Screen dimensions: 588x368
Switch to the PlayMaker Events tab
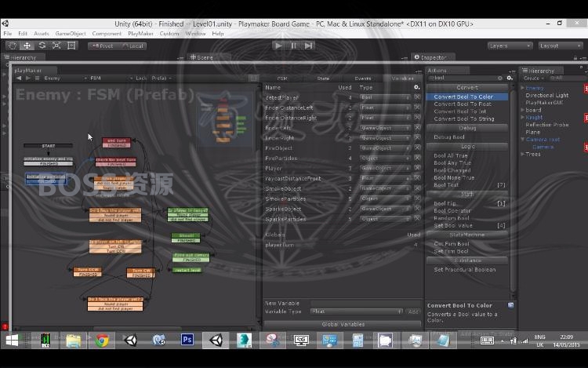tap(363, 78)
